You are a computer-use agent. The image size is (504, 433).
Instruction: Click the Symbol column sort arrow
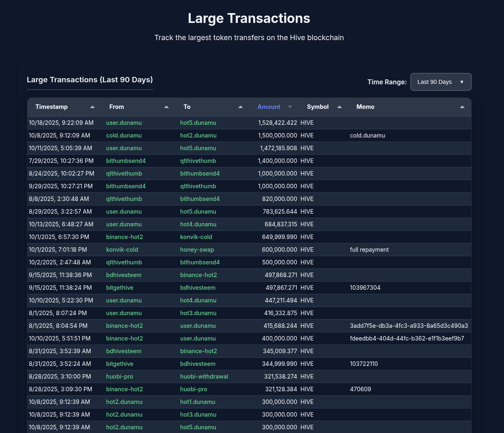pos(340,107)
